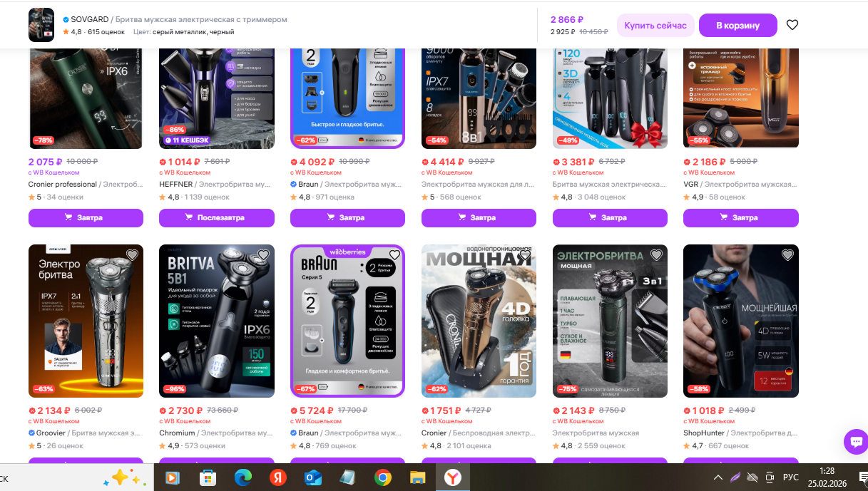This screenshot has height=491, width=868.
Task: Click Yandex Browser icon in taskbar
Action: 454,477
